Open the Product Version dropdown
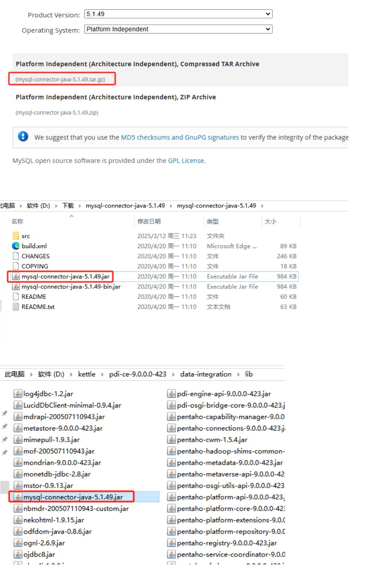The image size is (392, 570). pyautogui.click(x=178, y=14)
